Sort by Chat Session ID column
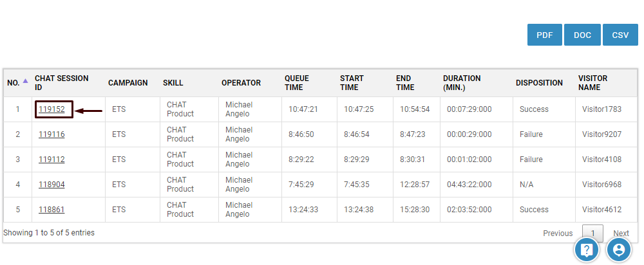644x265 pixels. click(61, 82)
